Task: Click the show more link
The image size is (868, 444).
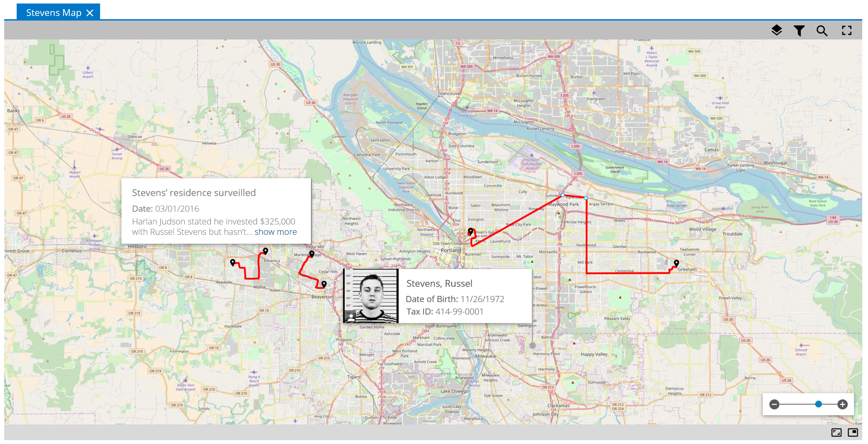Action: pos(276,232)
